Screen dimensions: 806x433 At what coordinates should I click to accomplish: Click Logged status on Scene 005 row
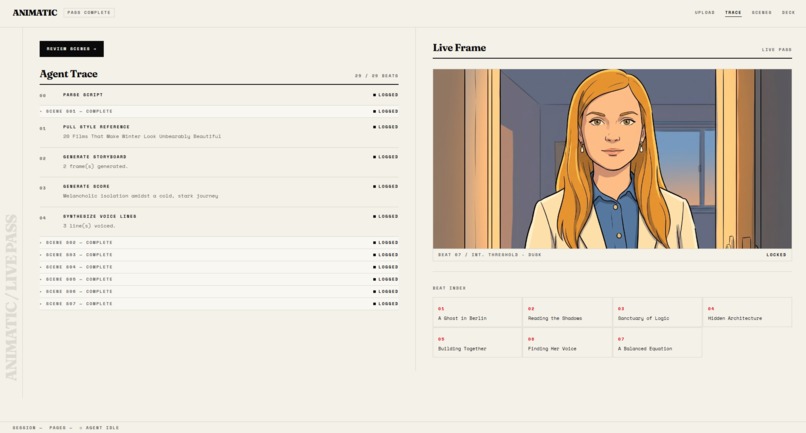[x=386, y=279]
